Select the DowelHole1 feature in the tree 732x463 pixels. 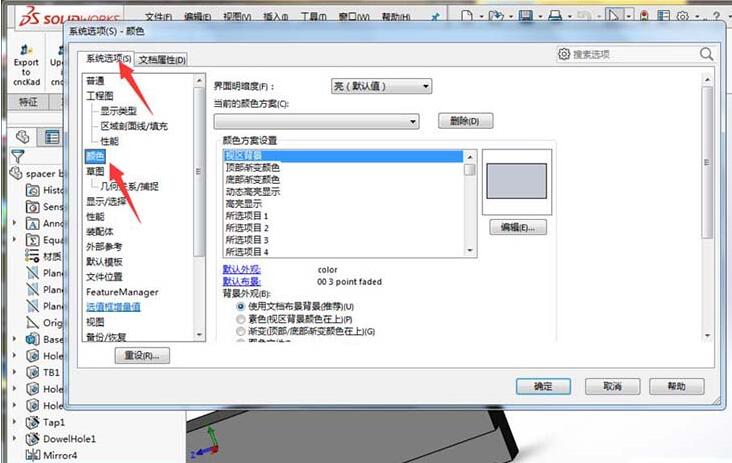pyautogui.click(x=61, y=439)
